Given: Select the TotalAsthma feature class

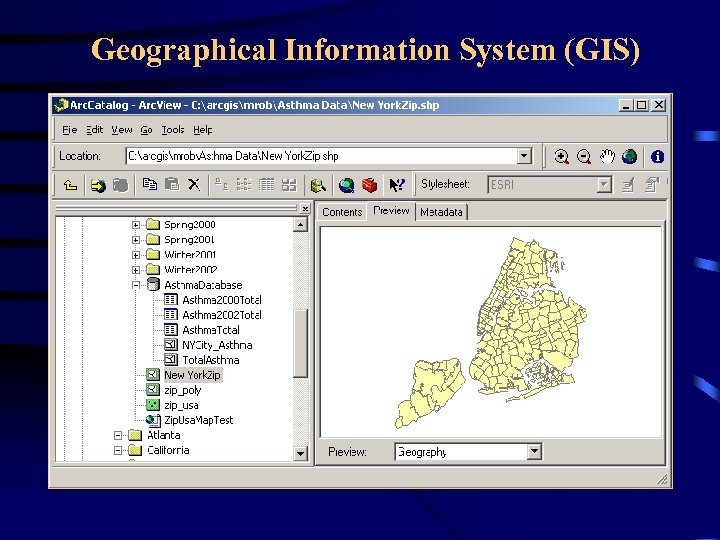Looking at the screenshot, I should (211, 360).
